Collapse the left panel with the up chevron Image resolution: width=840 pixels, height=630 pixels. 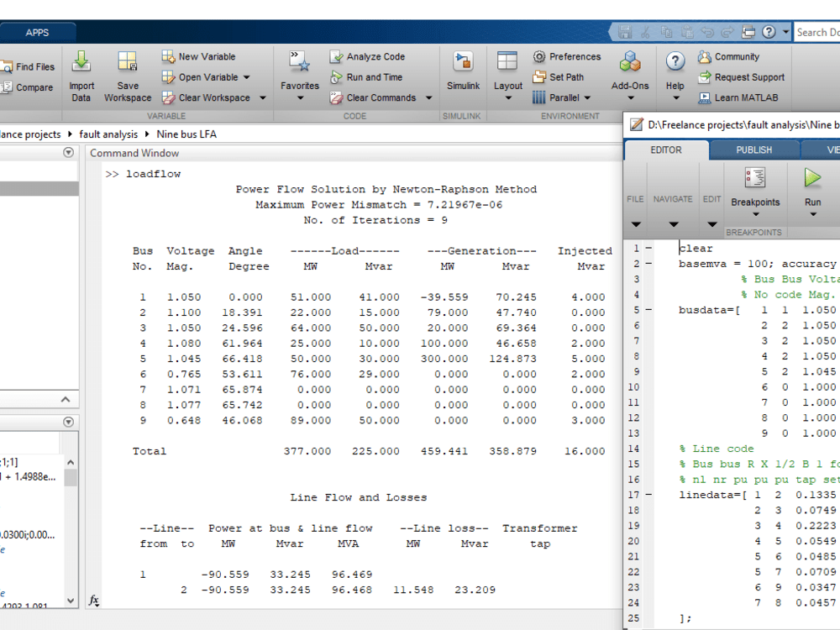pos(66,400)
